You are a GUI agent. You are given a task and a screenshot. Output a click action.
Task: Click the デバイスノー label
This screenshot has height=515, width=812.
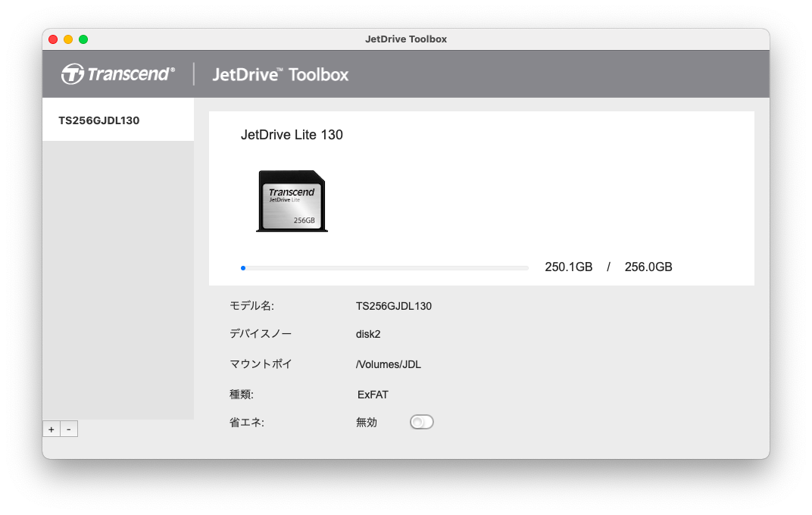coord(261,334)
